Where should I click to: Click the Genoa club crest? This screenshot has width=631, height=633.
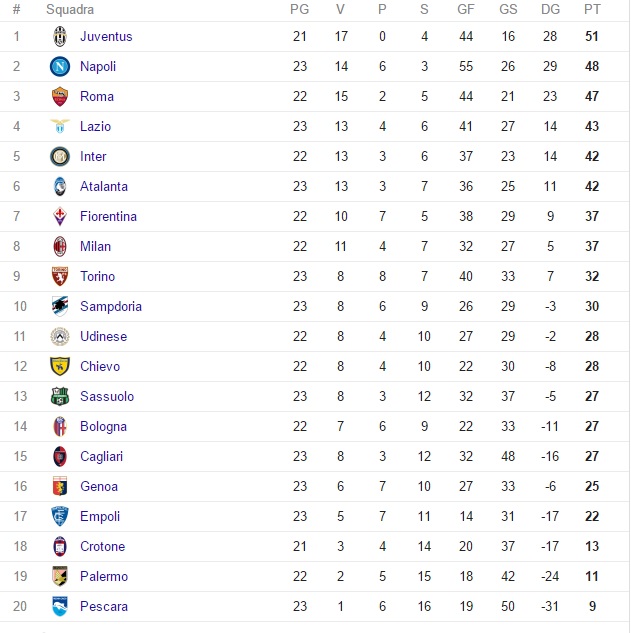point(60,487)
